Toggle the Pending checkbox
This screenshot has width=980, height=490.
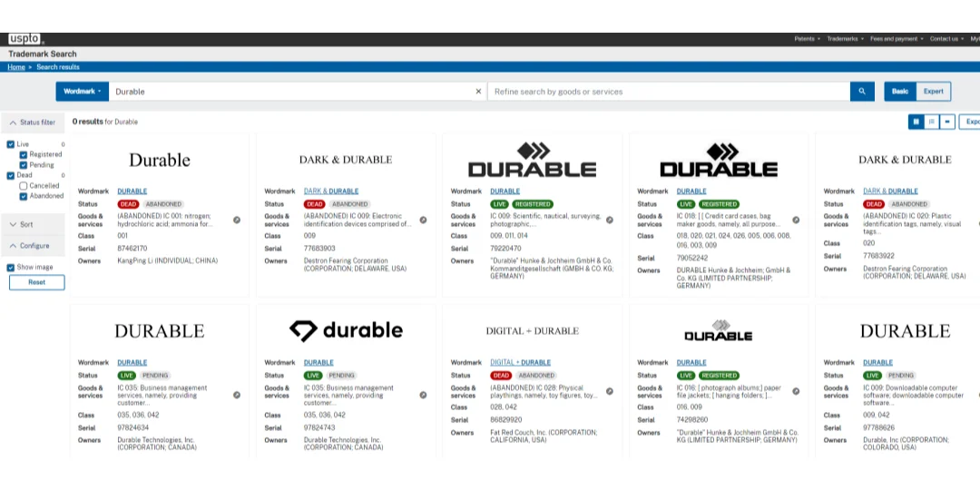(x=23, y=165)
